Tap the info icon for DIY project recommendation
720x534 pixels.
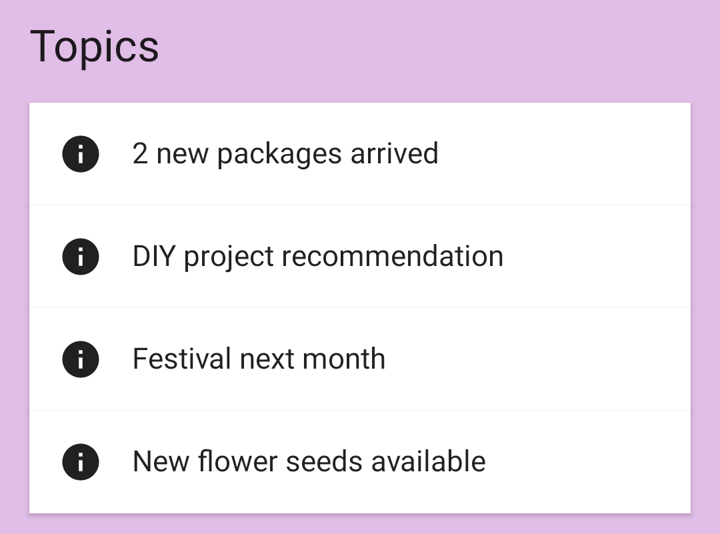80,257
